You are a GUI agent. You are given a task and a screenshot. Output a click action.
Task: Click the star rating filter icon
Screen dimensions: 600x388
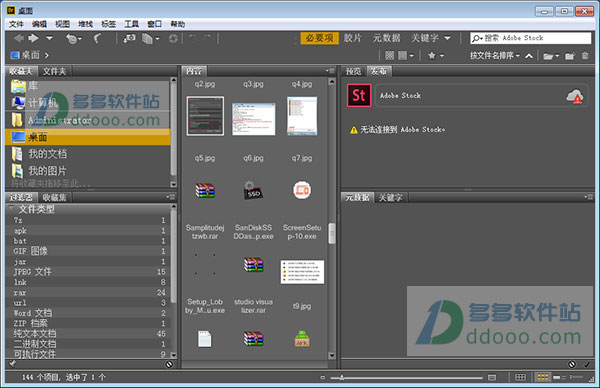432,55
